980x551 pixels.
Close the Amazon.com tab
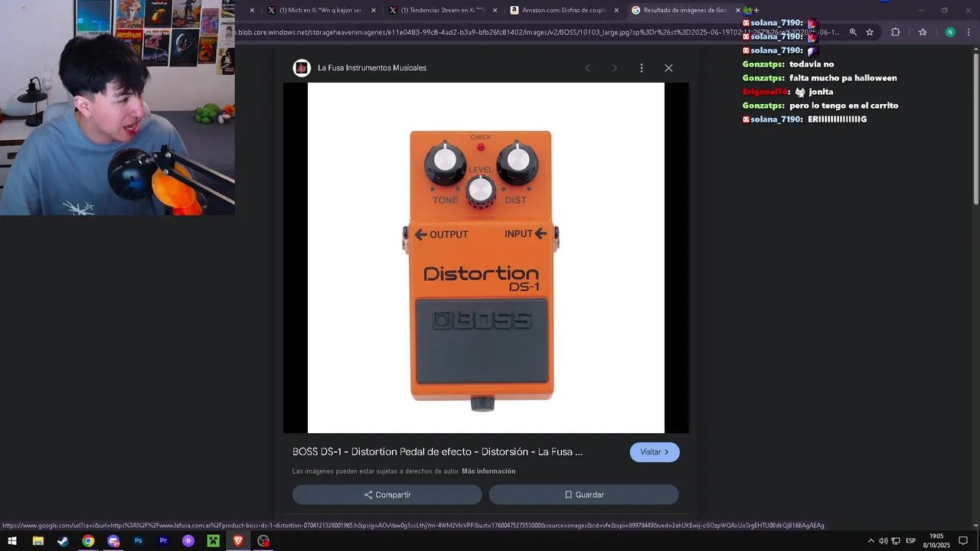[616, 11]
